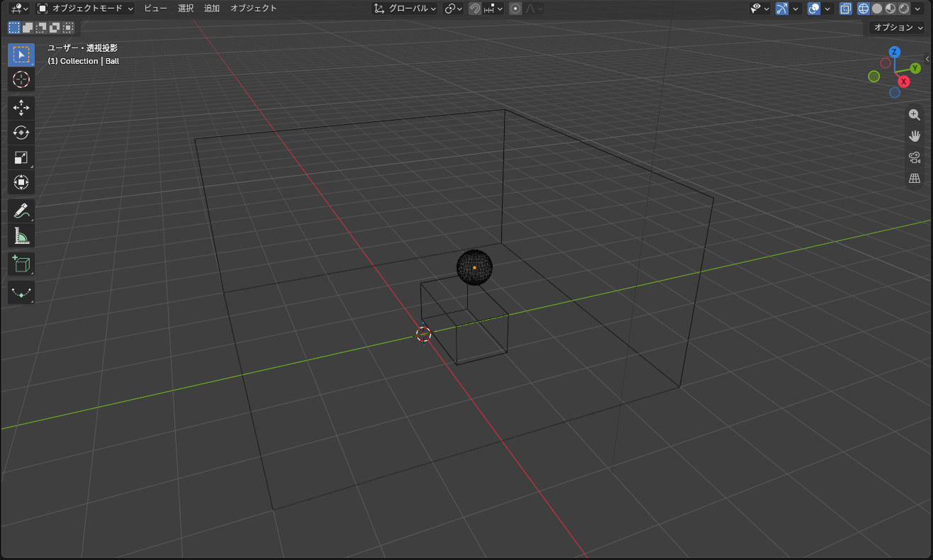Open the オブジェクトモード mode dropdown

pyautogui.click(x=85, y=9)
